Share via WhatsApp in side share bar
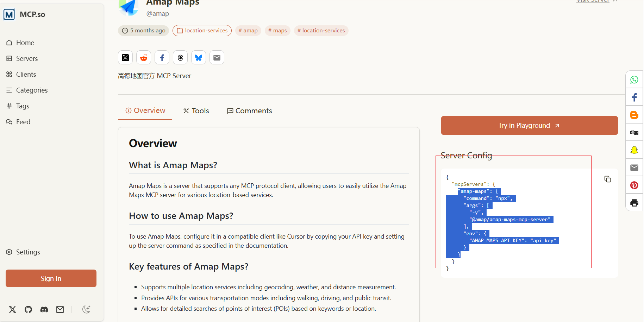 coord(634,80)
